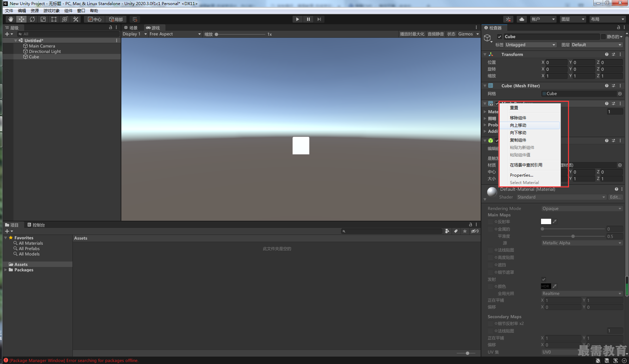629x364 pixels.
Task: Choose Reset in context menu
Action: [530, 108]
